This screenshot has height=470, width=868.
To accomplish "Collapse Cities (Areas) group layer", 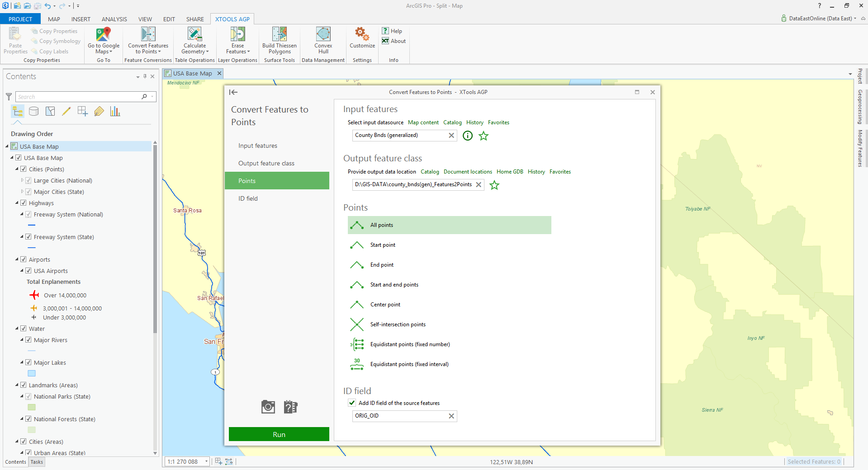I will point(17,442).
